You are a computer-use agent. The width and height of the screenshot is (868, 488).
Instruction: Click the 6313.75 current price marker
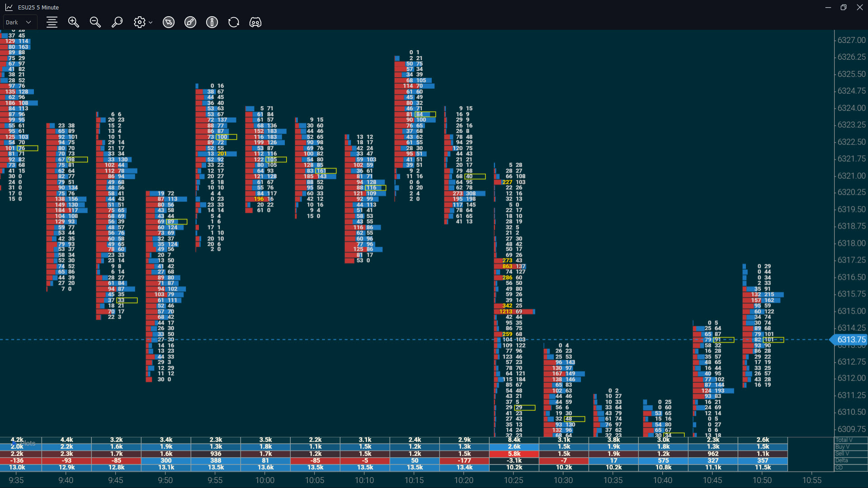pos(851,340)
